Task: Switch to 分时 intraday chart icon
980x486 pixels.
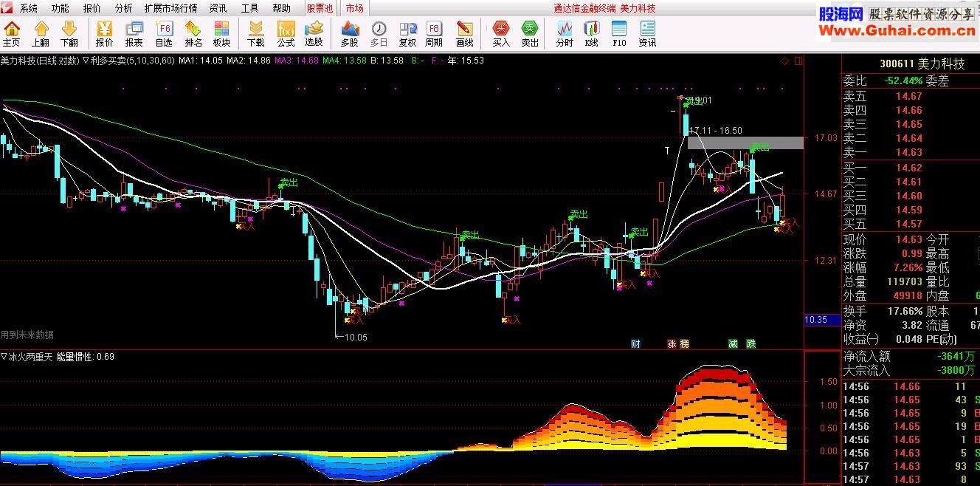Action: (565, 34)
